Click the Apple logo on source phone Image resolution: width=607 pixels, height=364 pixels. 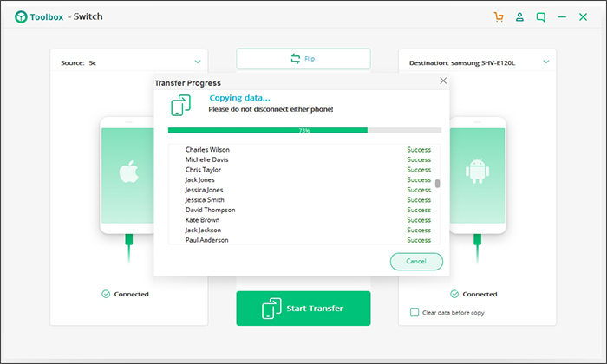coord(129,171)
